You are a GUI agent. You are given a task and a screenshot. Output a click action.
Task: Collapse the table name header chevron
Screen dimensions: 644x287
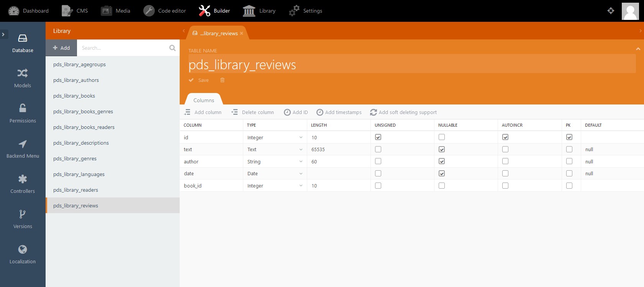point(638,49)
